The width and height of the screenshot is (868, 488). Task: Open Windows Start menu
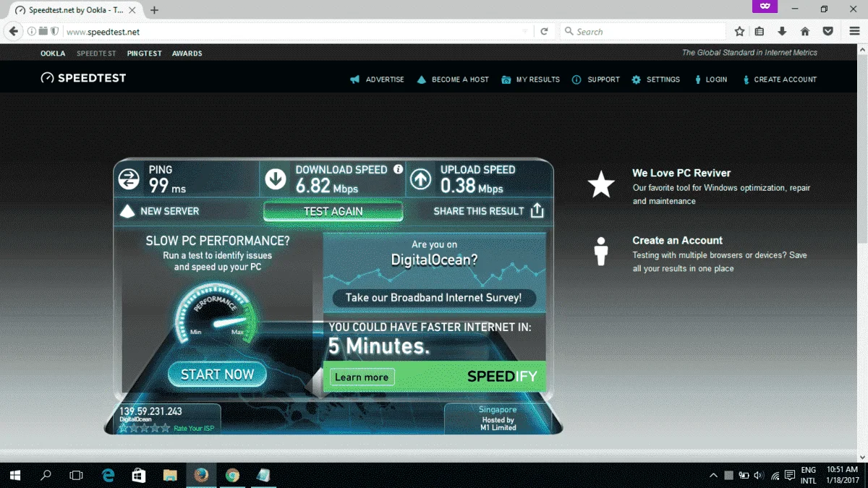click(15, 475)
